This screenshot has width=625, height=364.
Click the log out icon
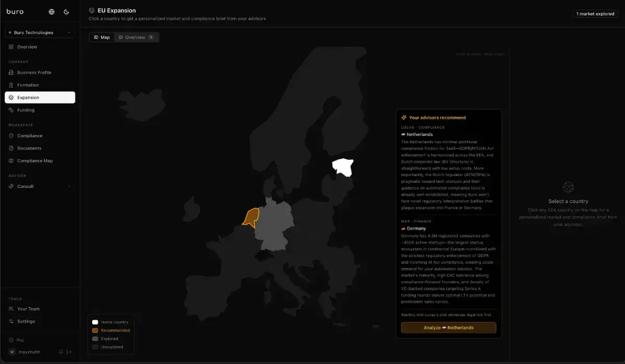[69, 352]
